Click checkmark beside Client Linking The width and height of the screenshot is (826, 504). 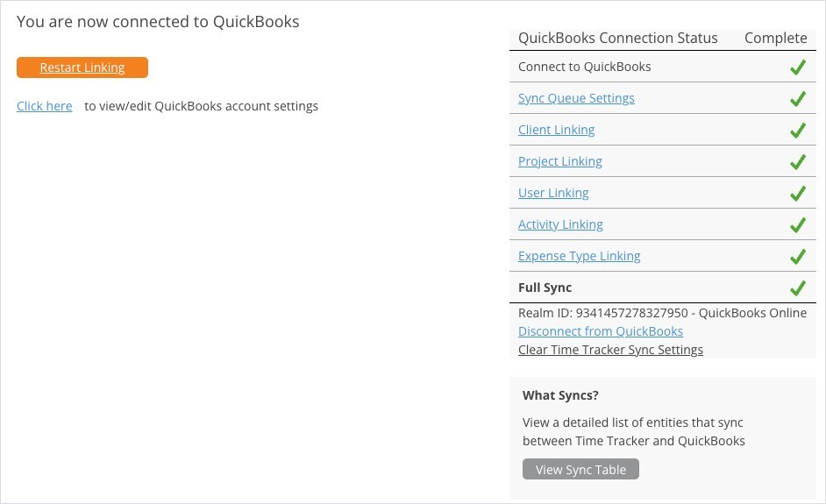(798, 131)
